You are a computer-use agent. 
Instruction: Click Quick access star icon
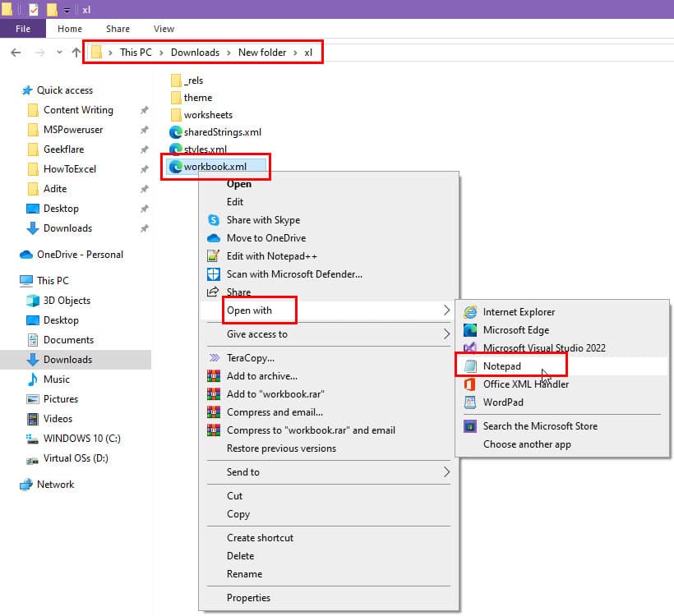point(27,90)
